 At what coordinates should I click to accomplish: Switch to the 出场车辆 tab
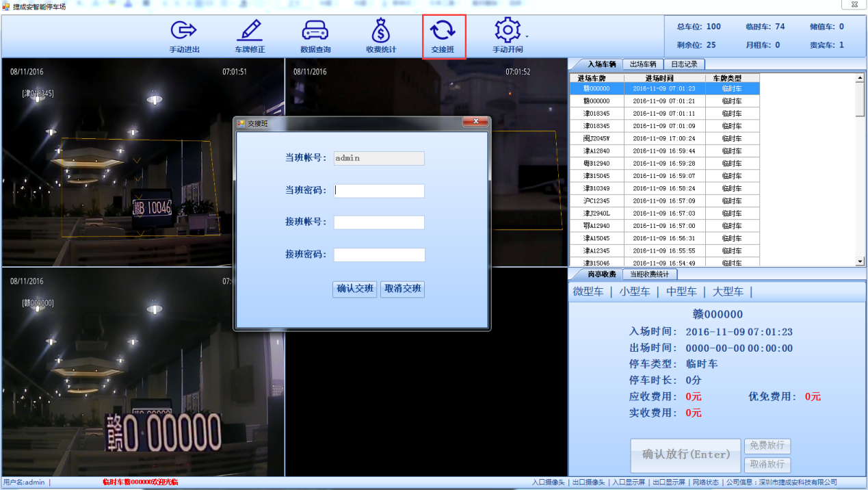(x=644, y=64)
